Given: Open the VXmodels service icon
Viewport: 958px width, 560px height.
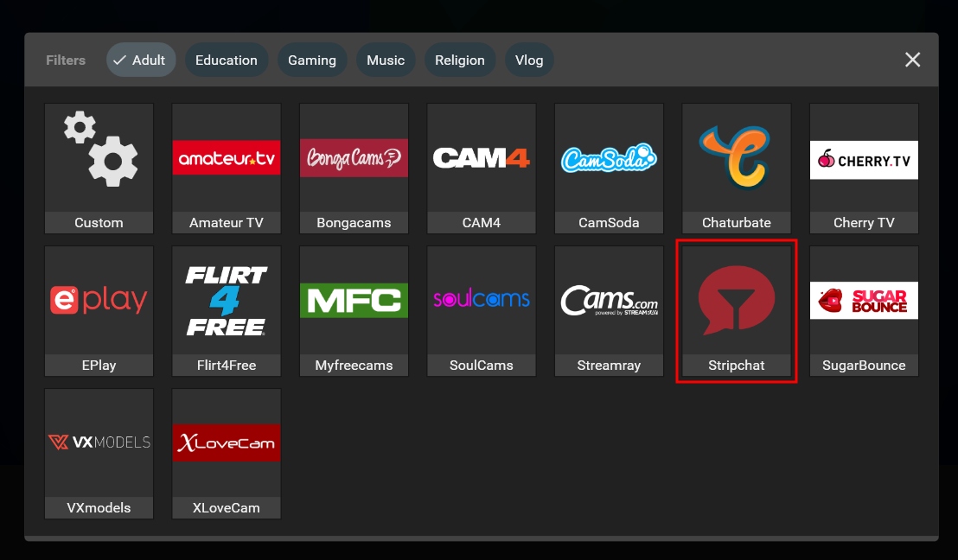Looking at the screenshot, I should click(x=99, y=442).
